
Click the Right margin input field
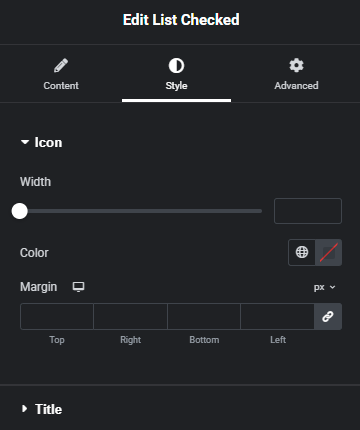tap(130, 316)
